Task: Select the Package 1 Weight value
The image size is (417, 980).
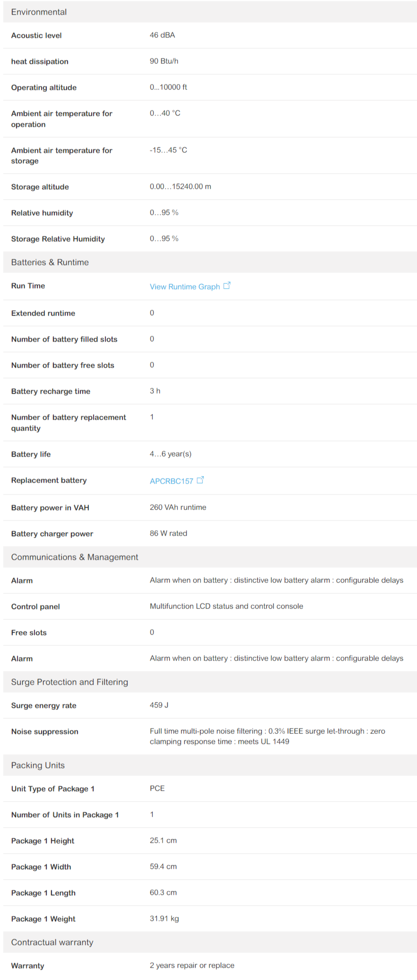Action: click(165, 918)
